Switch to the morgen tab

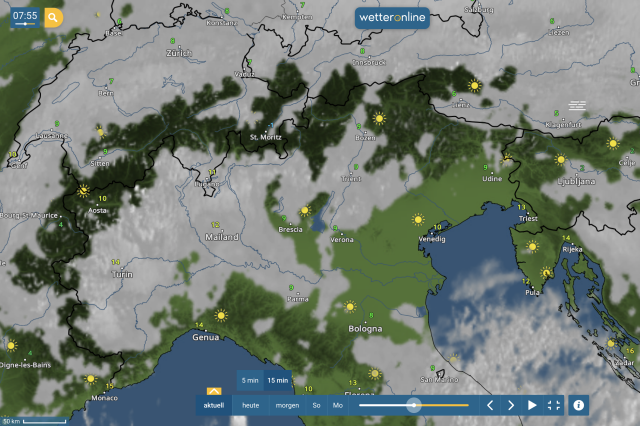coord(287,405)
